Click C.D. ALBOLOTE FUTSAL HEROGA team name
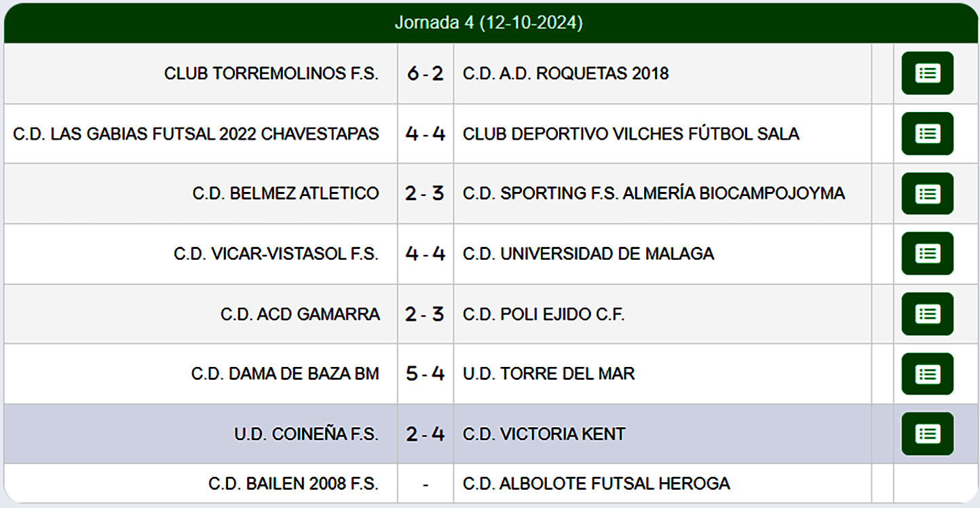 596,484
